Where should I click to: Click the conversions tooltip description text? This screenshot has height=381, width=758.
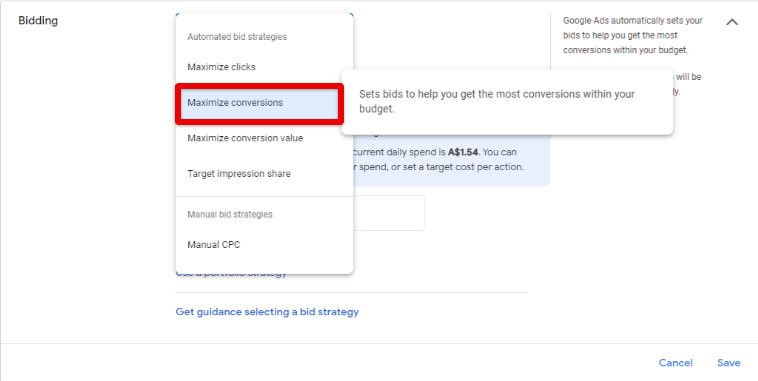(496, 102)
